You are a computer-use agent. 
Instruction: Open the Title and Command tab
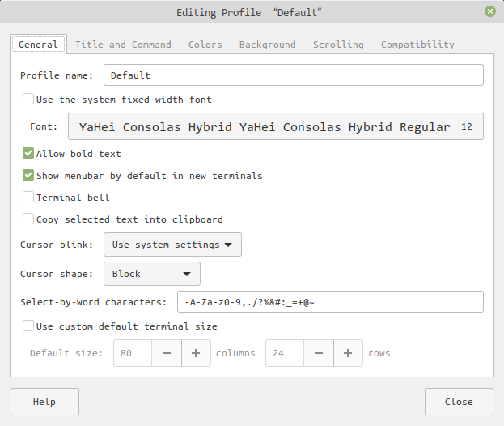[123, 45]
